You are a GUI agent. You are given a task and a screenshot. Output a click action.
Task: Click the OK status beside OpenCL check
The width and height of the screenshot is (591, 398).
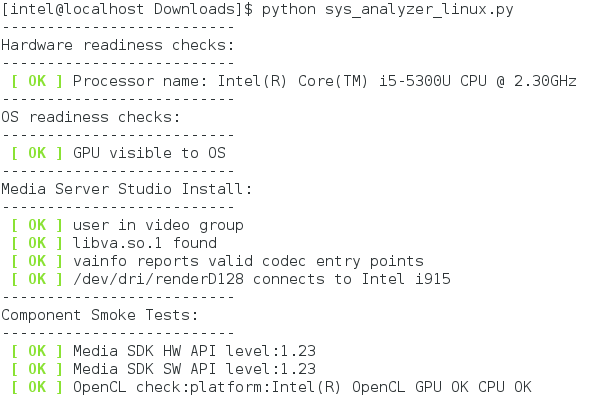37,387
